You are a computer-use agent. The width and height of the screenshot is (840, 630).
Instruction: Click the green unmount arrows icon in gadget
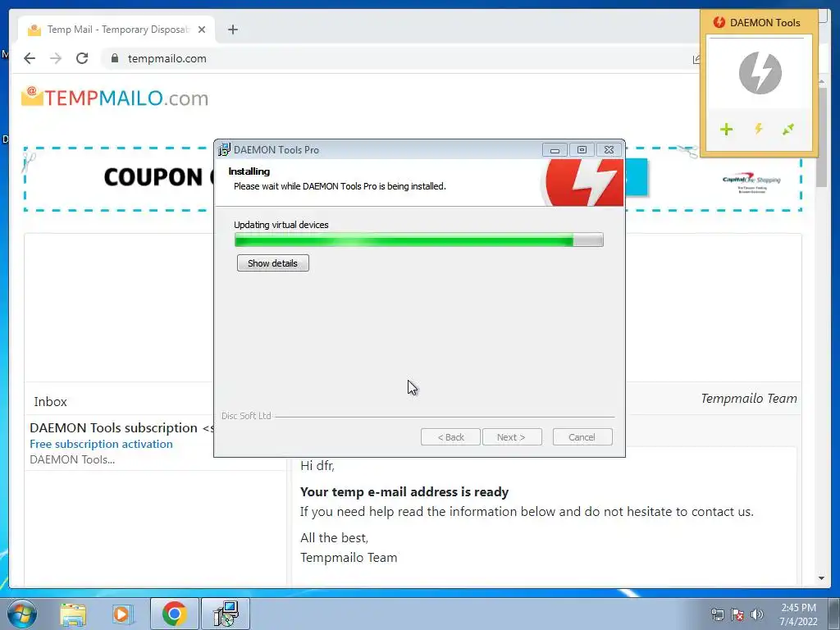[x=788, y=129]
